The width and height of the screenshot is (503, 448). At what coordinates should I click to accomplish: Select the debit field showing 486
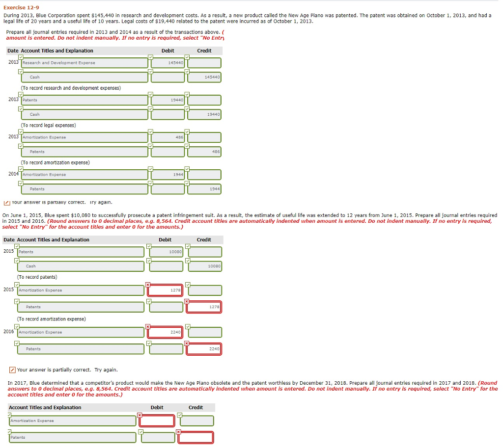click(168, 137)
